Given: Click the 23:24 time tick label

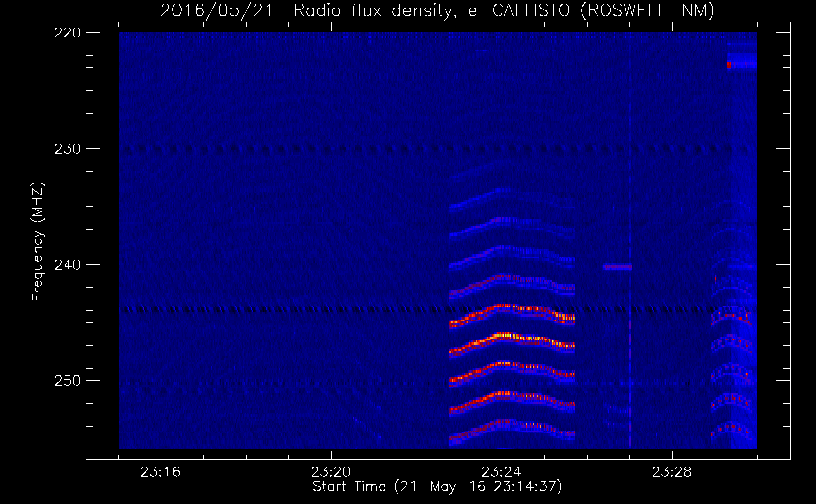Looking at the screenshot, I should click(501, 472).
